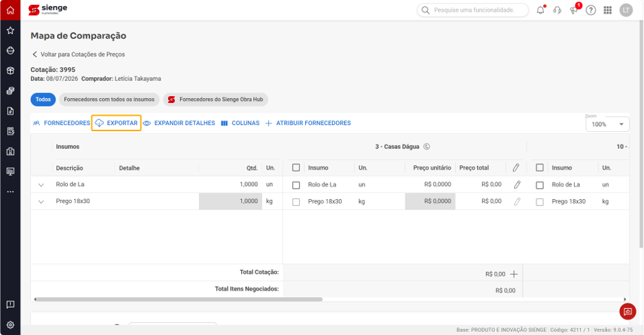644x335 pixels.
Task: Expand the Rolo de La row
Action: pyautogui.click(x=41, y=185)
